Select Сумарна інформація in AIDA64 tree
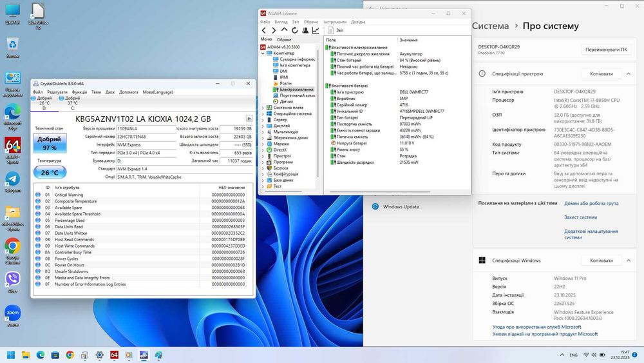644x363 pixels. (294, 59)
